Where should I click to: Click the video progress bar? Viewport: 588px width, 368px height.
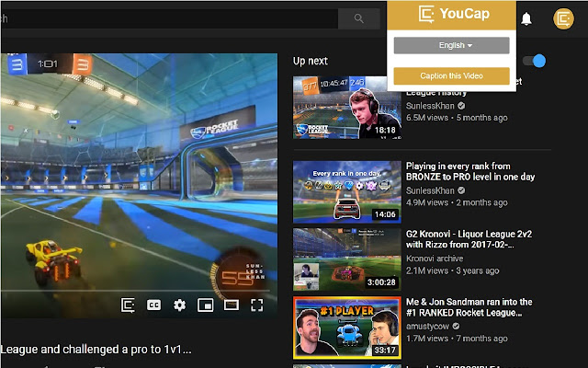(135, 291)
